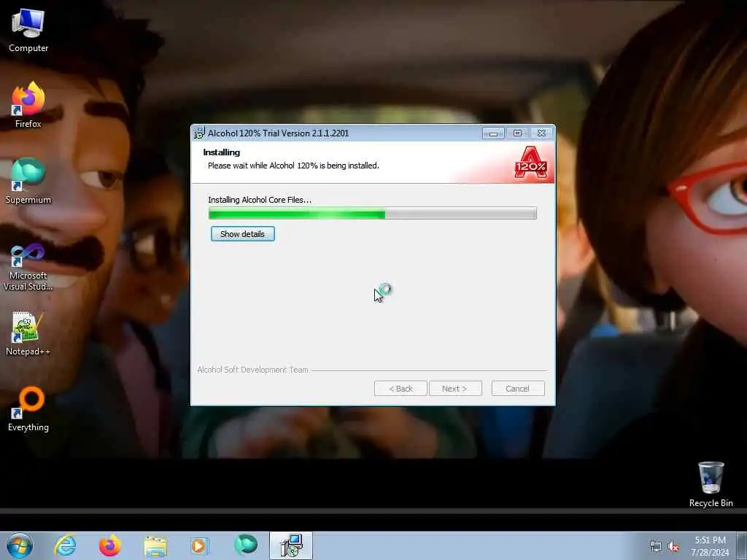
Task: Click the "Alcohol Soft Development Team" label
Action: pyautogui.click(x=252, y=370)
